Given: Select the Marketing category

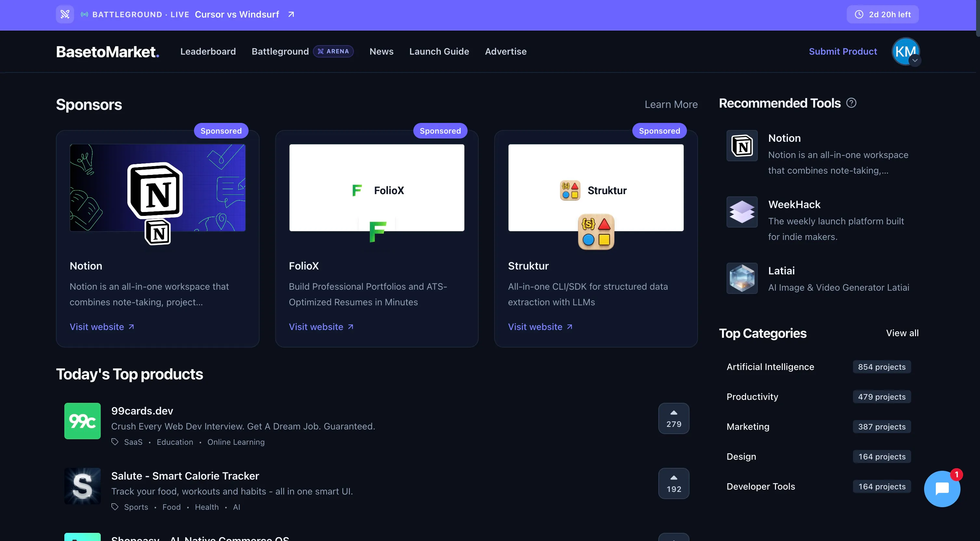Looking at the screenshot, I should (x=819, y=427).
